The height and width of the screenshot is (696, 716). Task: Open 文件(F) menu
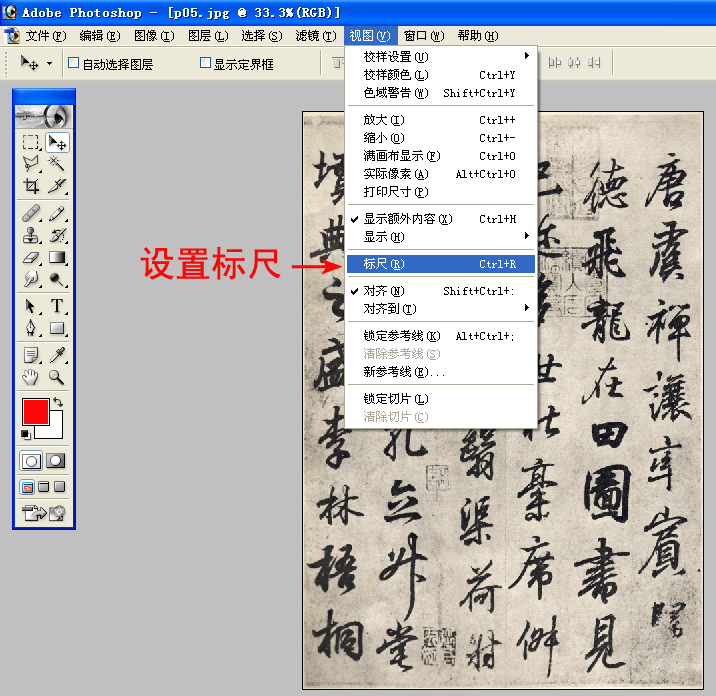[x=46, y=36]
